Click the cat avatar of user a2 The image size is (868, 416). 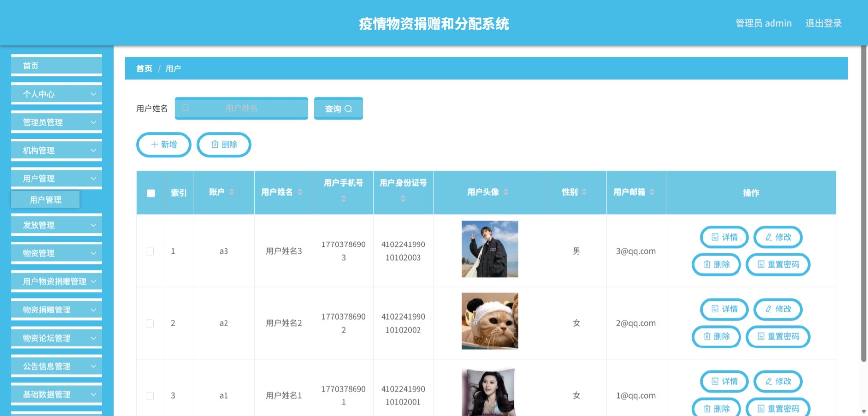[x=490, y=321]
